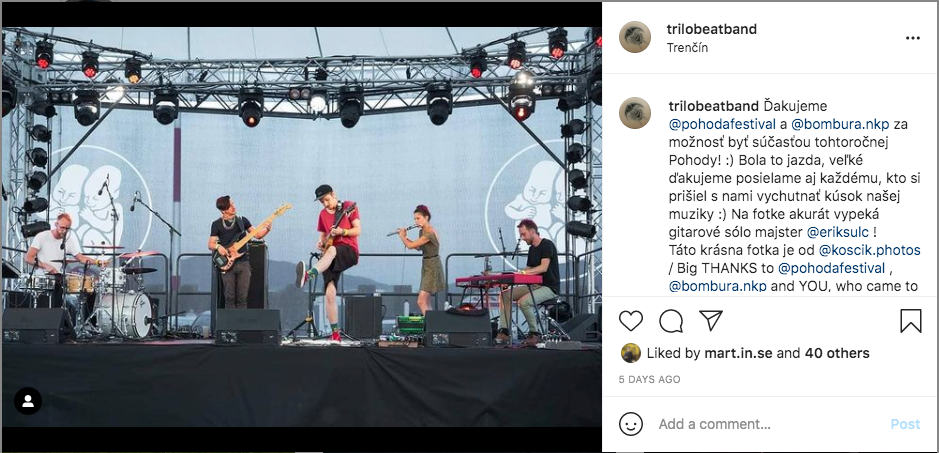939x453 pixels.
Task: Open trilobeatband profile picture in header
Action: click(x=635, y=37)
